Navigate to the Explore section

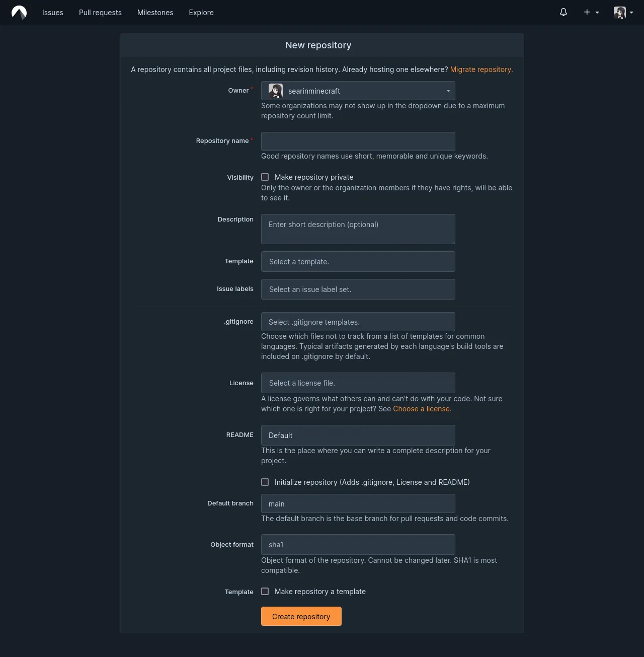coord(201,12)
